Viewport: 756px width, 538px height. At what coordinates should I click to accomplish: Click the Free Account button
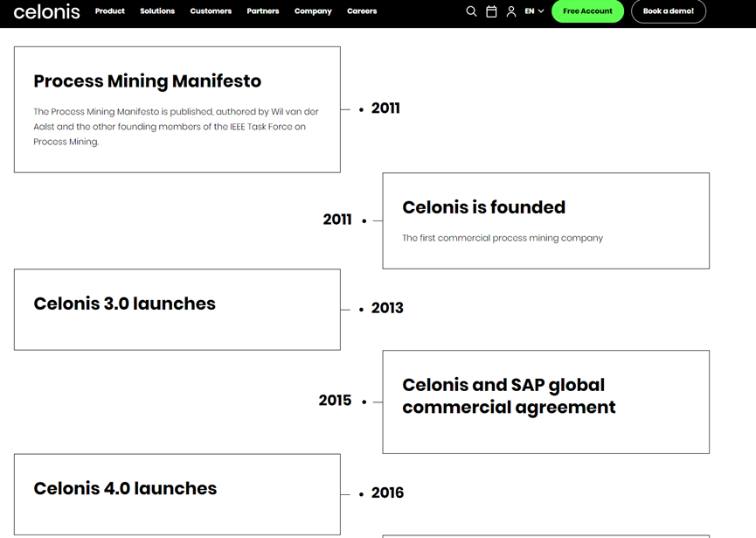tap(587, 11)
